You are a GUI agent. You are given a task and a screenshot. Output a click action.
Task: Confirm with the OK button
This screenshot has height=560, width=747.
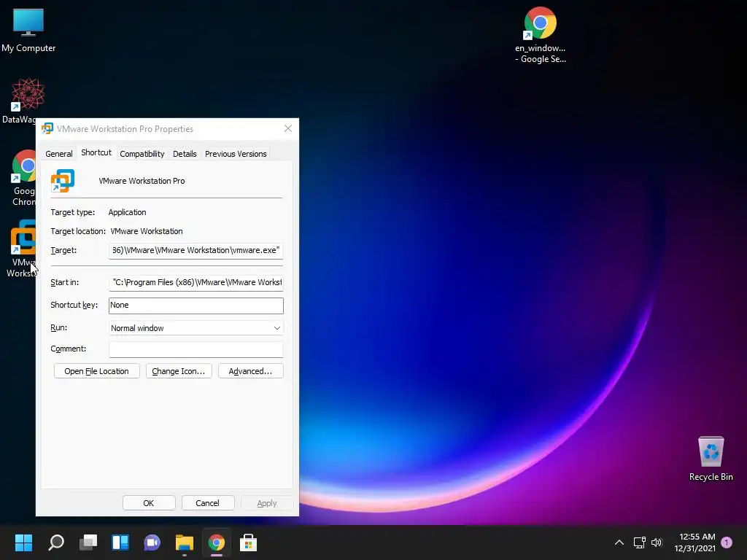click(x=149, y=503)
